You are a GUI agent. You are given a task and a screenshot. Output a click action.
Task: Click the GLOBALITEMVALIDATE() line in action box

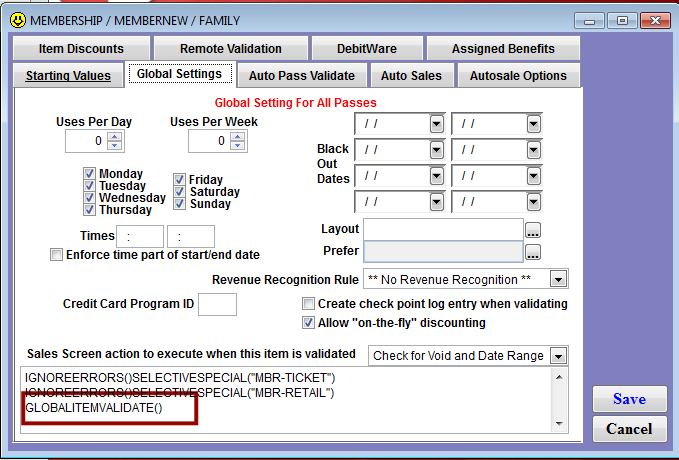tap(94, 408)
